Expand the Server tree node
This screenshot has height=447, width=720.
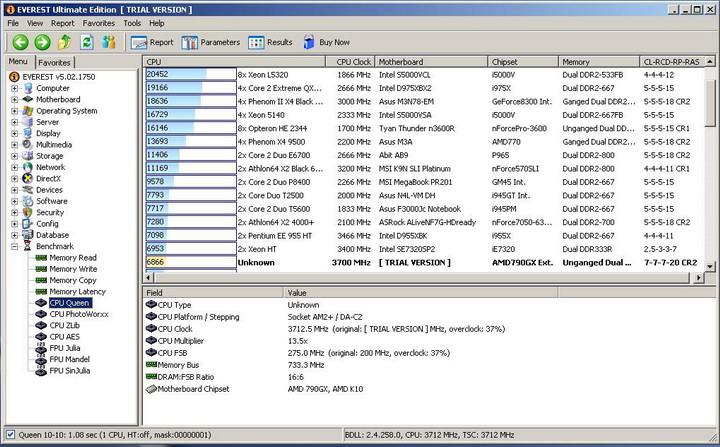tap(15, 122)
